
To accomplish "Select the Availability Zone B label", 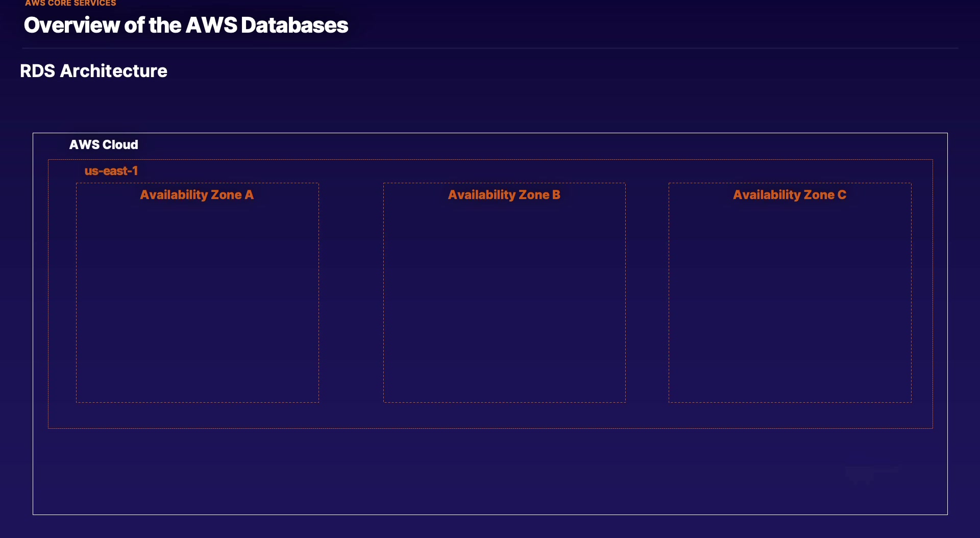I will 504,194.
